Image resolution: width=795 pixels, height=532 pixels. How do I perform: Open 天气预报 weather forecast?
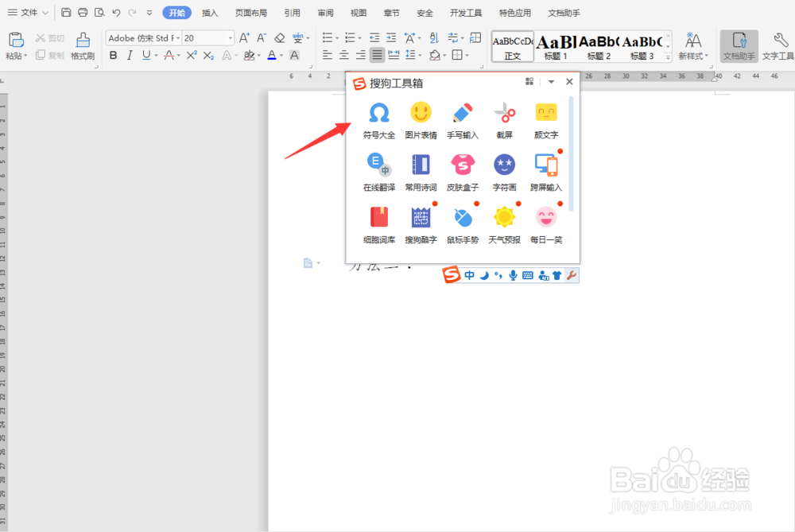click(505, 225)
